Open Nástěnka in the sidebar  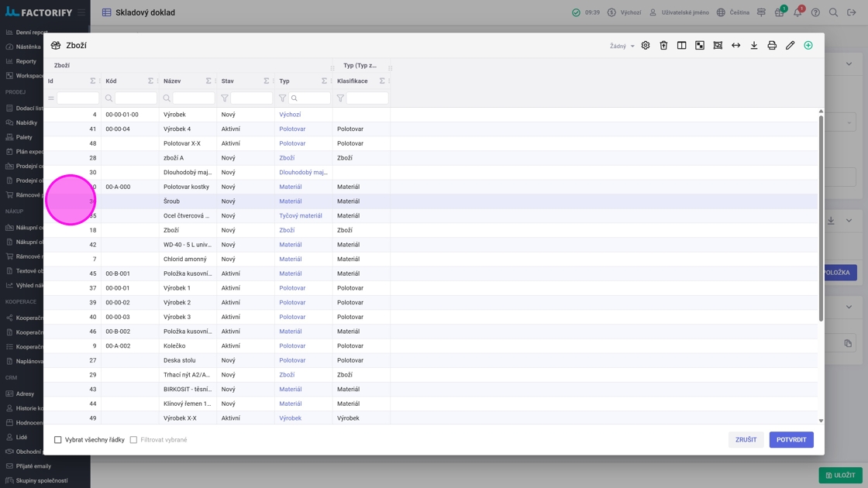[x=28, y=47]
